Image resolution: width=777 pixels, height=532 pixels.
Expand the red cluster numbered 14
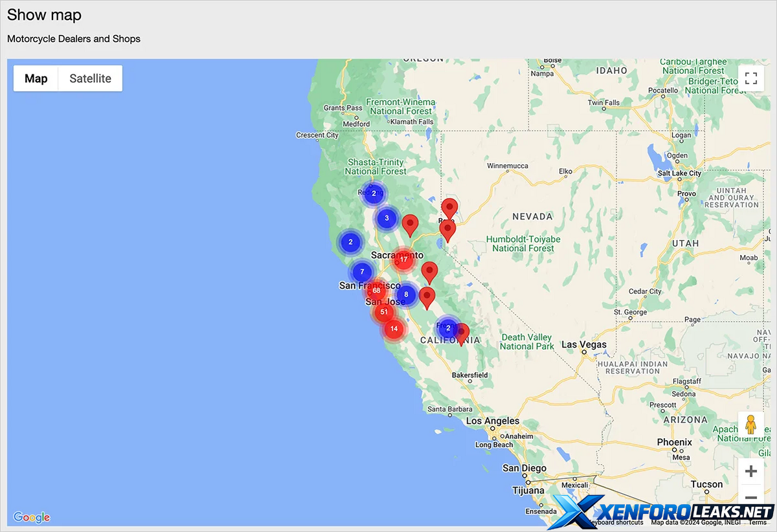(394, 329)
